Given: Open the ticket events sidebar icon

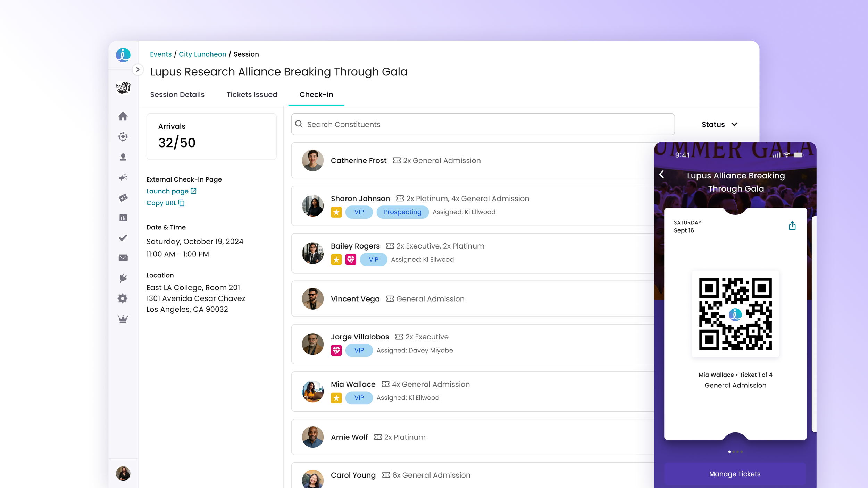Looking at the screenshot, I should click(123, 197).
